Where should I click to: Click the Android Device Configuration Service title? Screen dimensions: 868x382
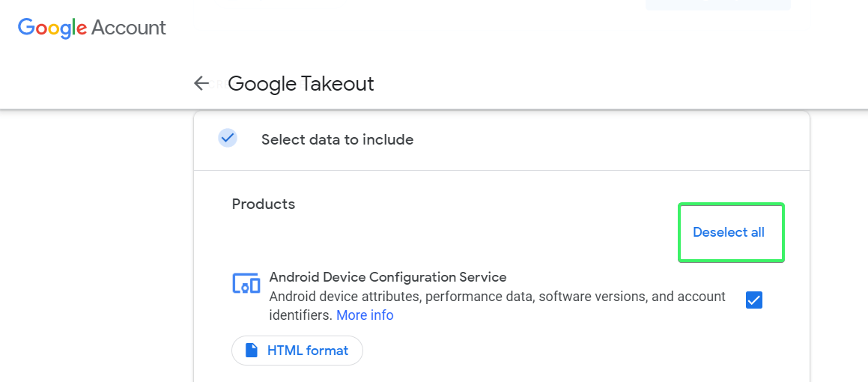[x=388, y=277]
